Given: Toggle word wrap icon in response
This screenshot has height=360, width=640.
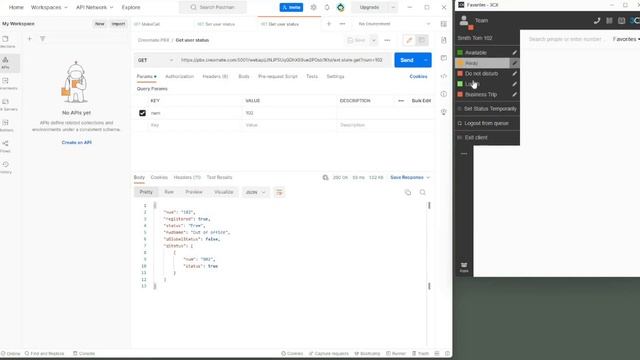Looking at the screenshot, I should [x=279, y=192].
